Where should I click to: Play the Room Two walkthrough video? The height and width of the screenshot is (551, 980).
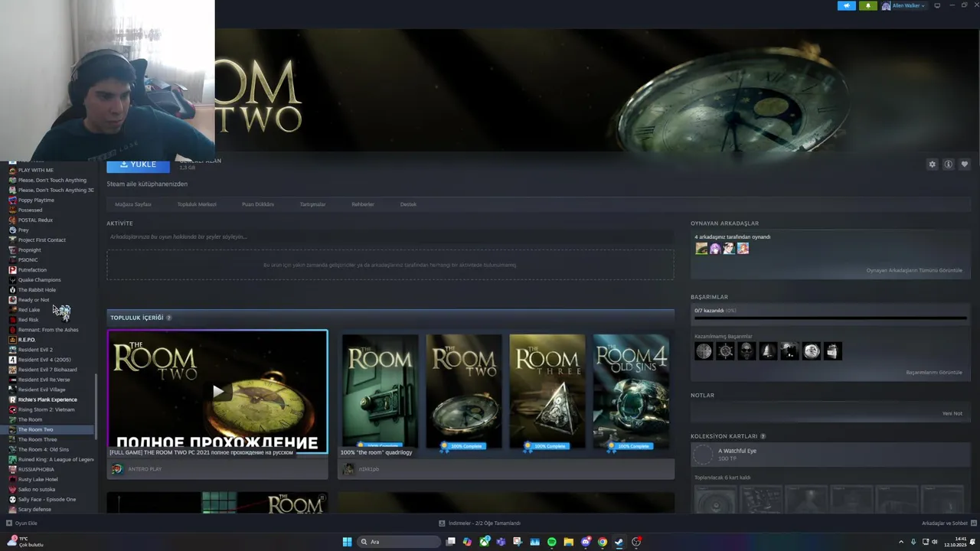(217, 391)
